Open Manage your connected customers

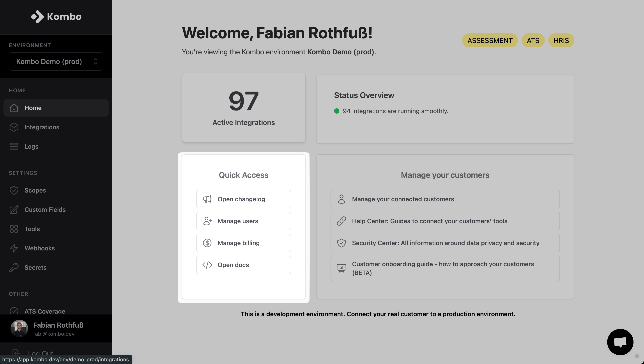pyautogui.click(x=445, y=199)
